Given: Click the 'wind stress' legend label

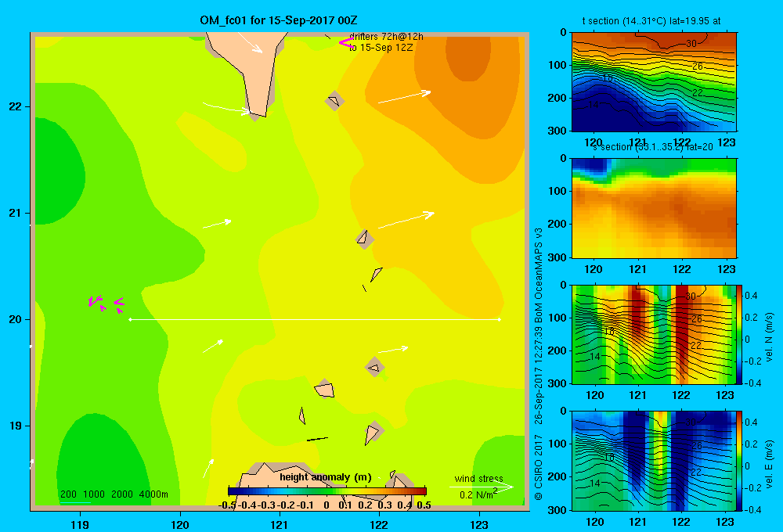Looking at the screenshot, I should coord(478,478).
